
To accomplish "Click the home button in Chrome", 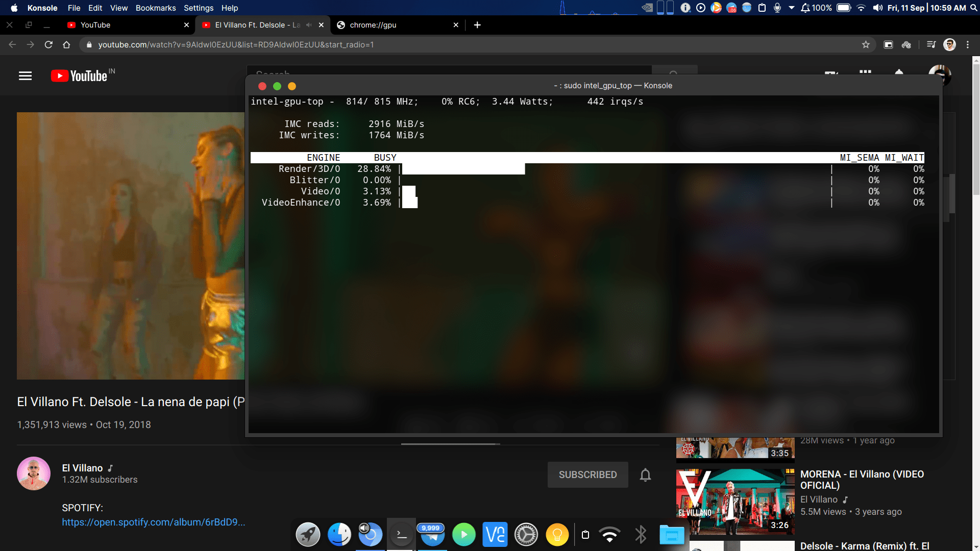I will (66, 45).
